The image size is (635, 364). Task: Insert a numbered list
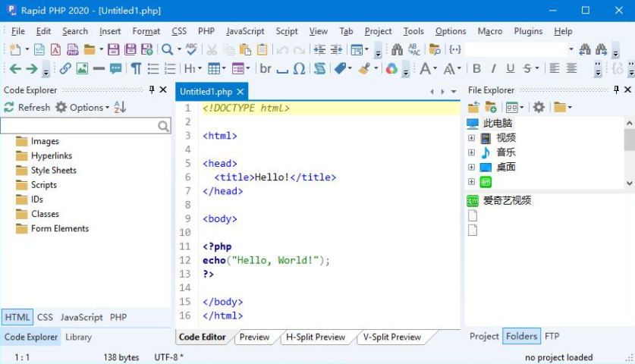170,69
